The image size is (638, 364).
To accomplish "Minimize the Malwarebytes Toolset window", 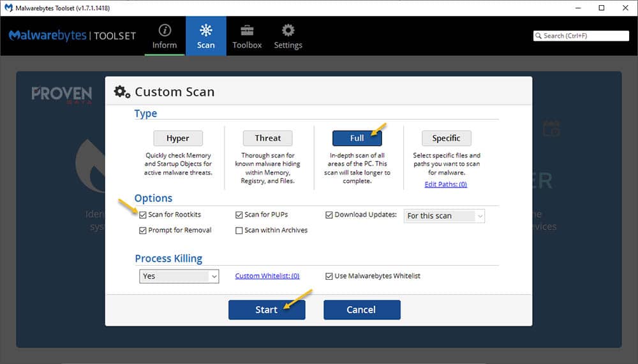I will pos(578,8).
